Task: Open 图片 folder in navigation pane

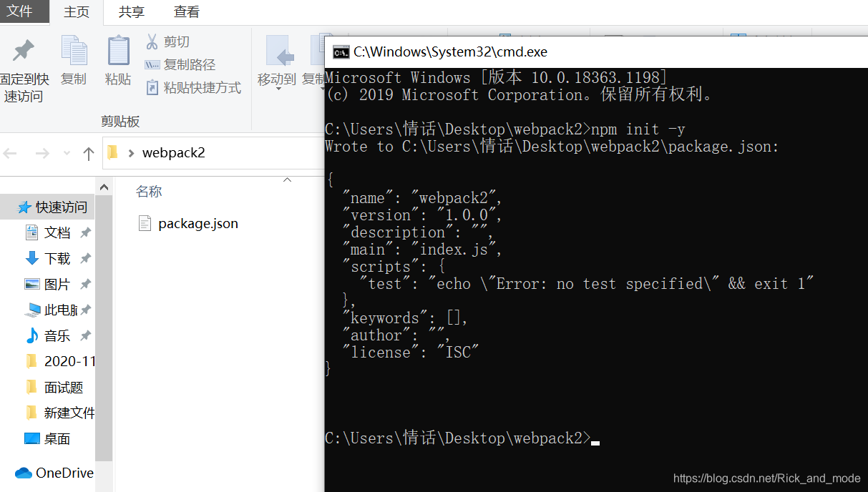Action: (x=57, y=284)
